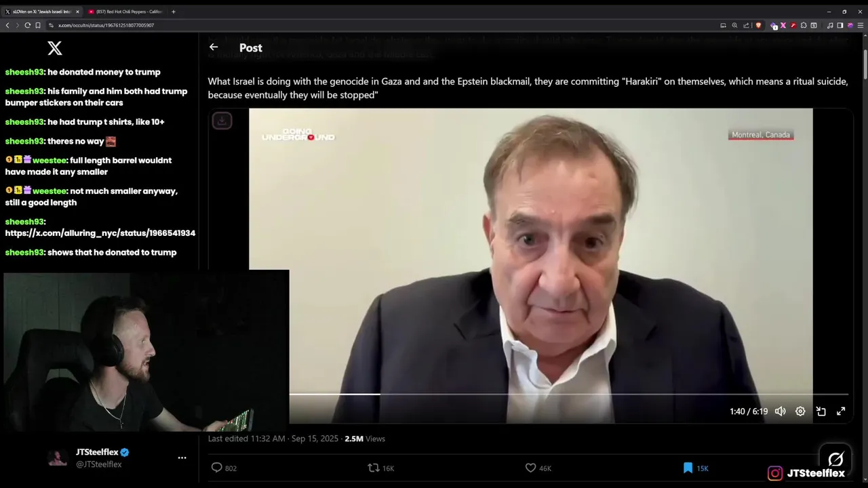Like the post with 46K heart
Viewport: 868px width, 488px height.
[x=531, y=468]
